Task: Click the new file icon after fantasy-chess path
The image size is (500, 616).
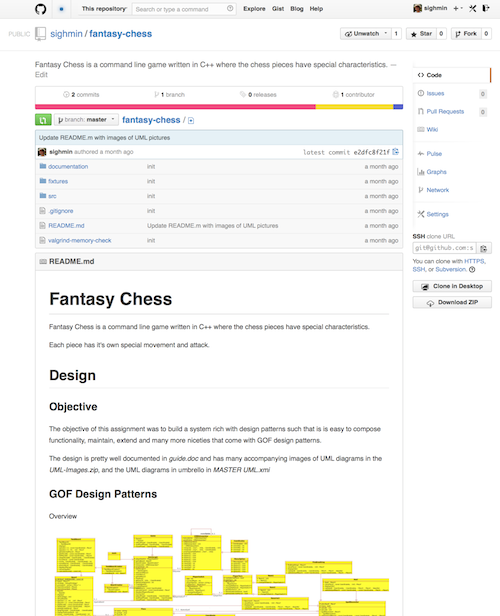Action: tap(191, 121)
